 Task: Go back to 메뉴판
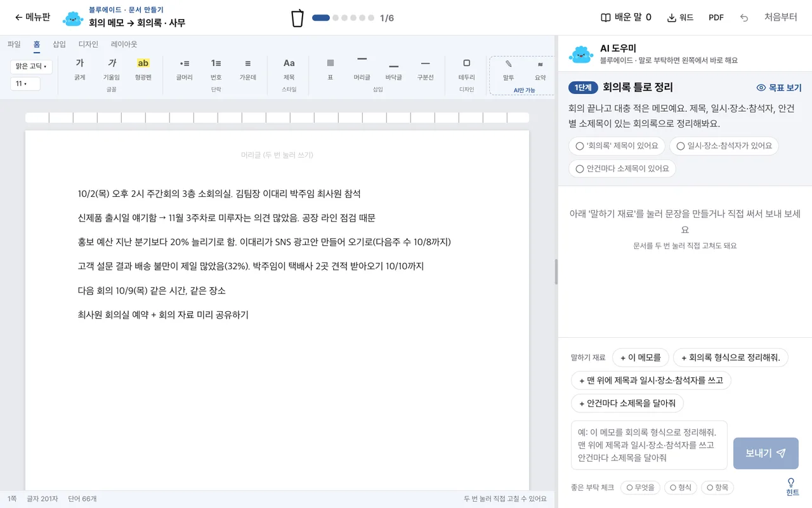[x=32, y=18]
